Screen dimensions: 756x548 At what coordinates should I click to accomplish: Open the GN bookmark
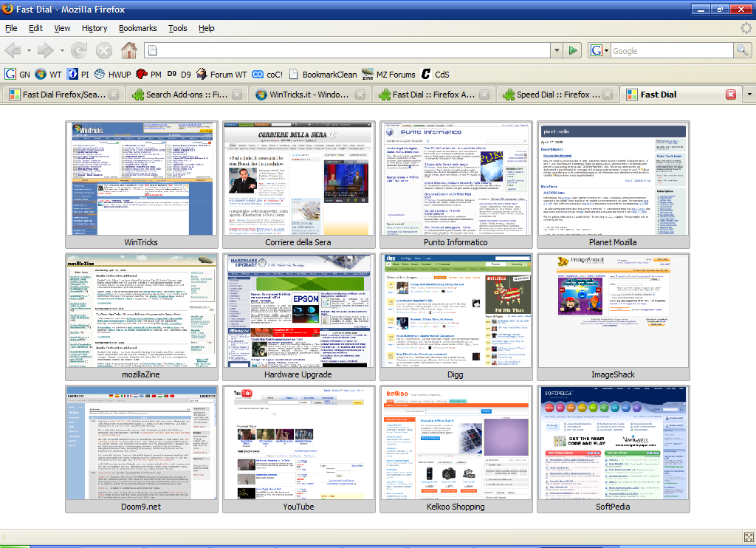coord(18,75)
